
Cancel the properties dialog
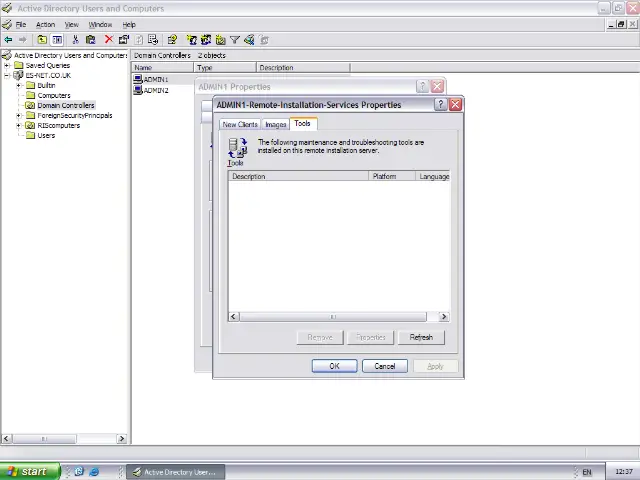[x=384, y=366]
